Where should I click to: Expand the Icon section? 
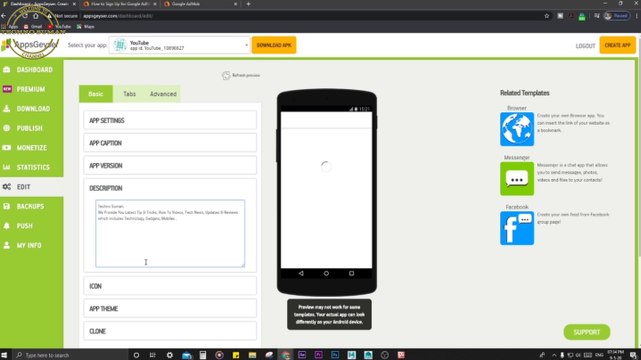click(170, 286)
